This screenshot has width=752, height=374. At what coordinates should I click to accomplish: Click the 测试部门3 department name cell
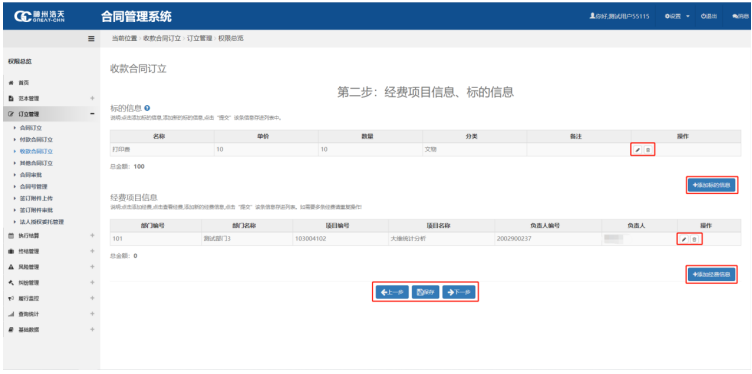247,239
